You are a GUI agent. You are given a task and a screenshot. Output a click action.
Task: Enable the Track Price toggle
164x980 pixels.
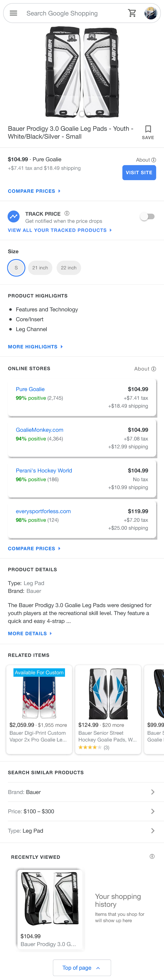147,217
